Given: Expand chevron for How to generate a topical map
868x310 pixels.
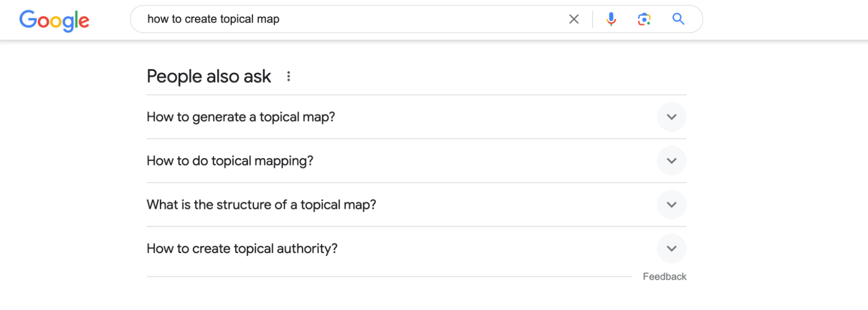Looking at the screenshot, I should [671, 117].
